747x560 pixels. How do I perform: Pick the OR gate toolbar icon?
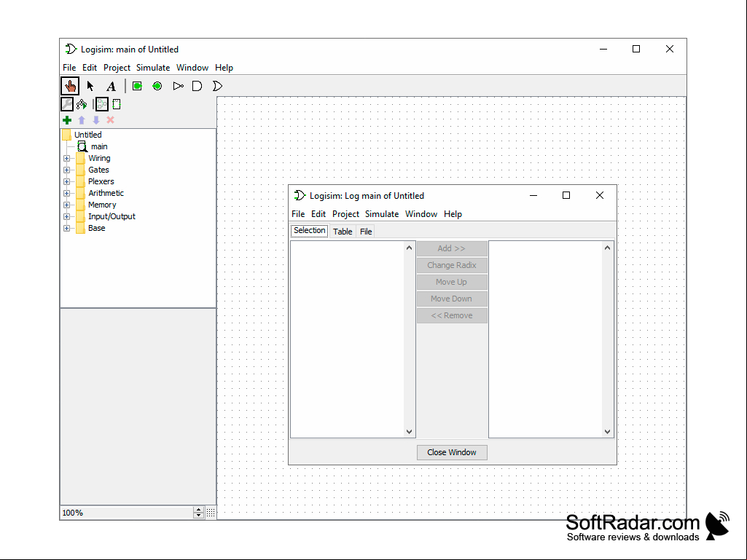[x=217, y=86]
